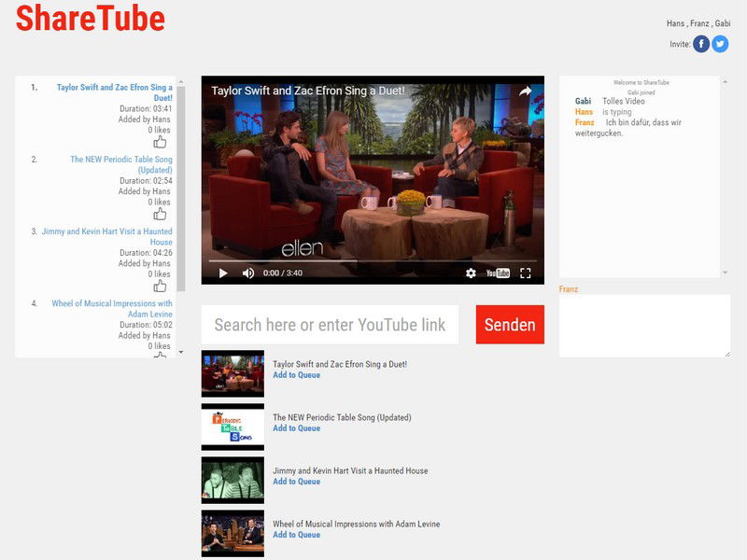The height and width of the screenshot is (560, 747).
Task: Open the video on YouTube via the logo
Action: [498, 273]
